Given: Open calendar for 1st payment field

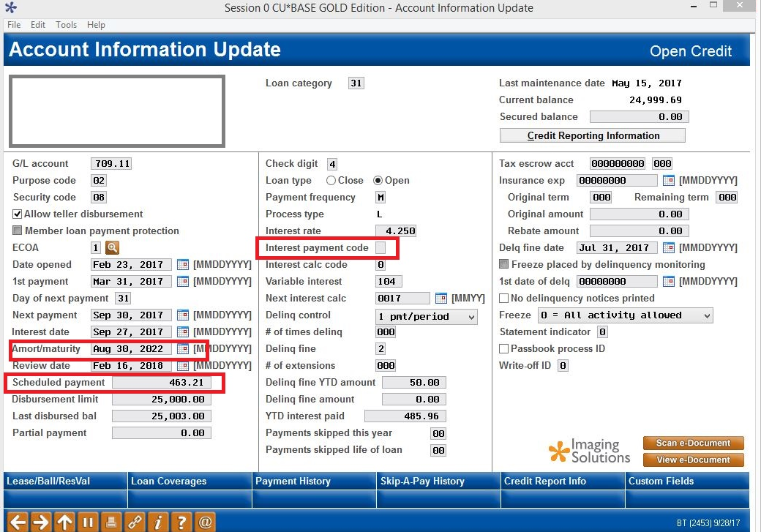Looking at the screenshot, I should 182,282.
